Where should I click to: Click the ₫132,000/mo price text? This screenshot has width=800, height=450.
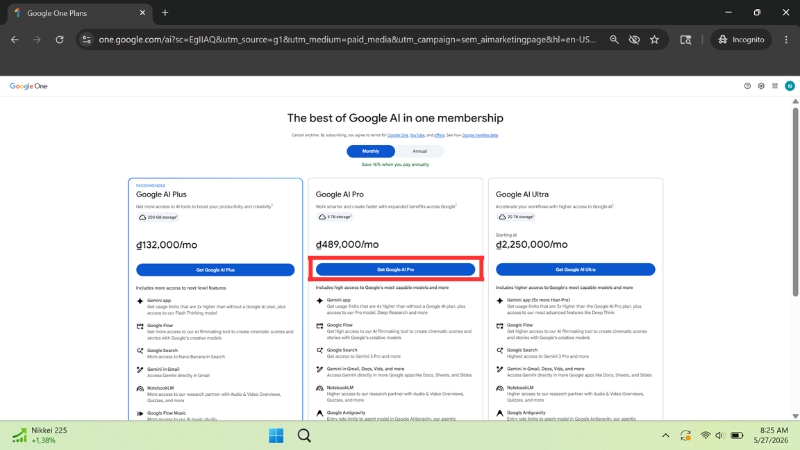166,245
